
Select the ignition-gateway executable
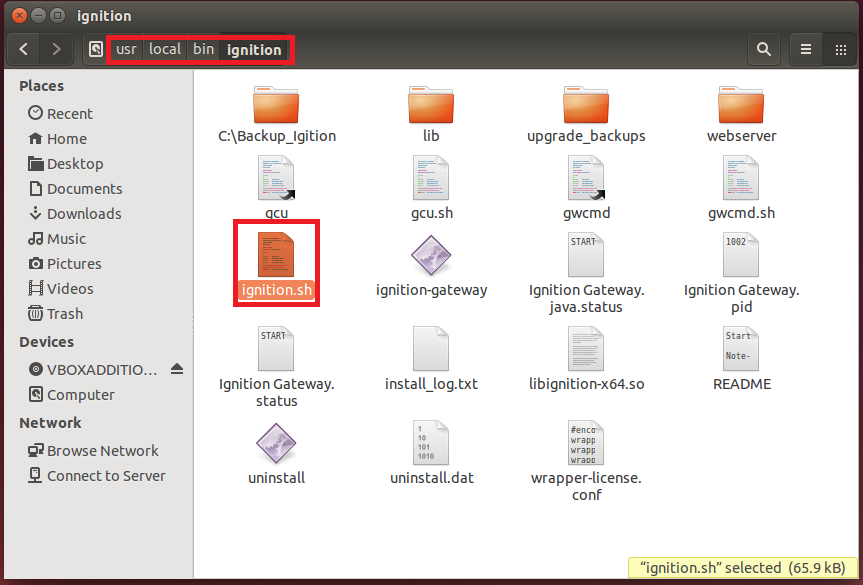[x=431, y=266]
